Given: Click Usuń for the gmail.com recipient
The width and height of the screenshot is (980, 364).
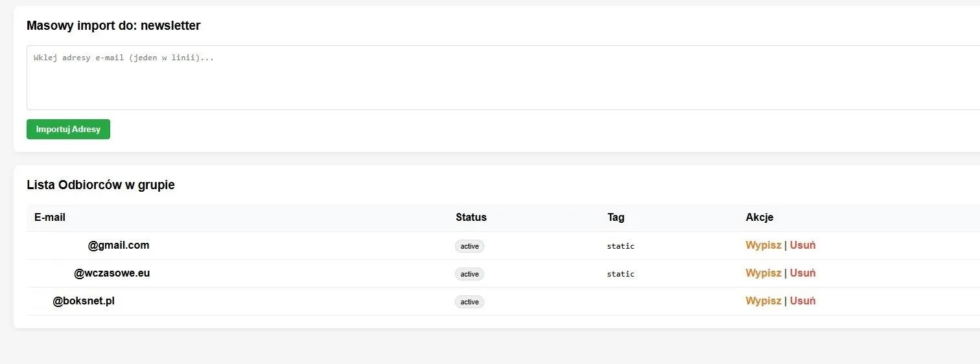Looking at the screenshot, I should [x=802, y=245].
